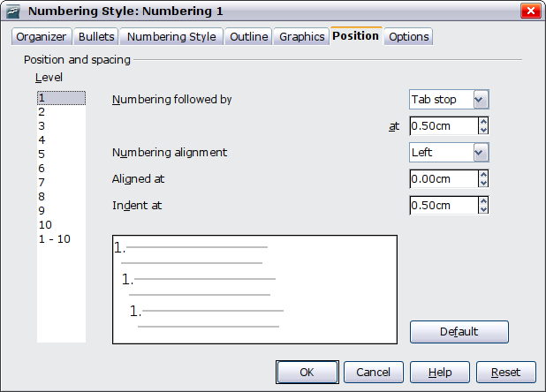Confirm with the OK button
Screen dimensions: 546x392
(307, 373)
